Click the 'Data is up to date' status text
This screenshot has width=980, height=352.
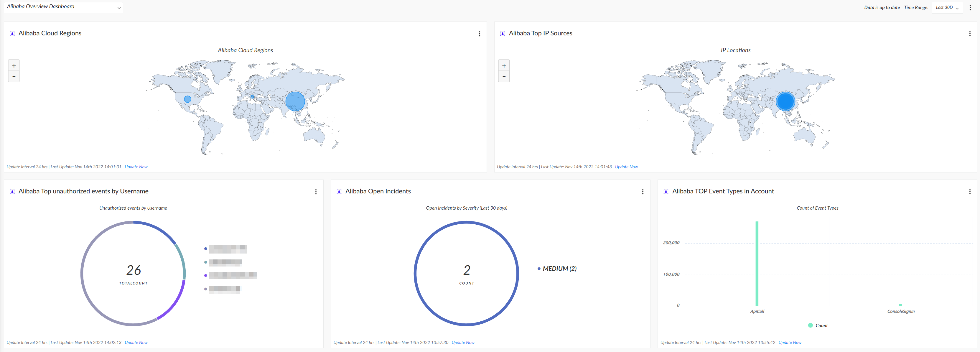[882, 8]
